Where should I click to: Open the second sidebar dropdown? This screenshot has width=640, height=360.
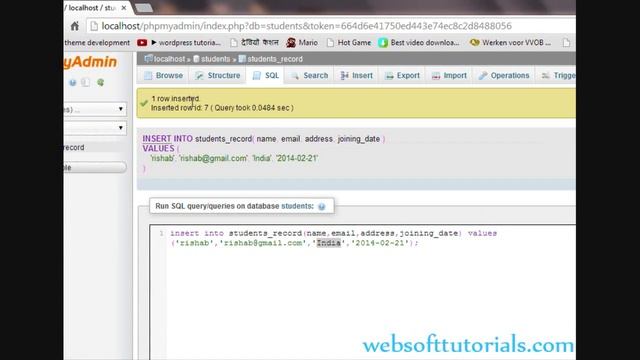tap(95, 128)
